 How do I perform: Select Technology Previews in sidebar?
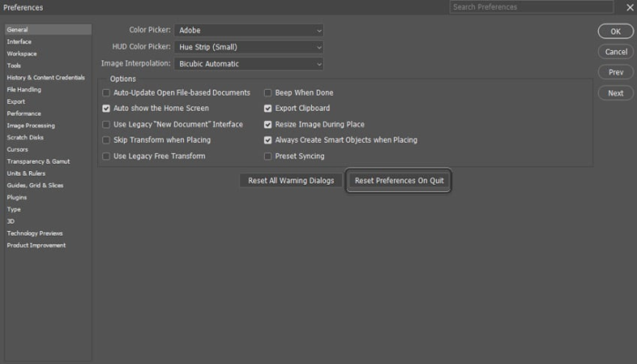pyautogui.click(x=35, y=233)
